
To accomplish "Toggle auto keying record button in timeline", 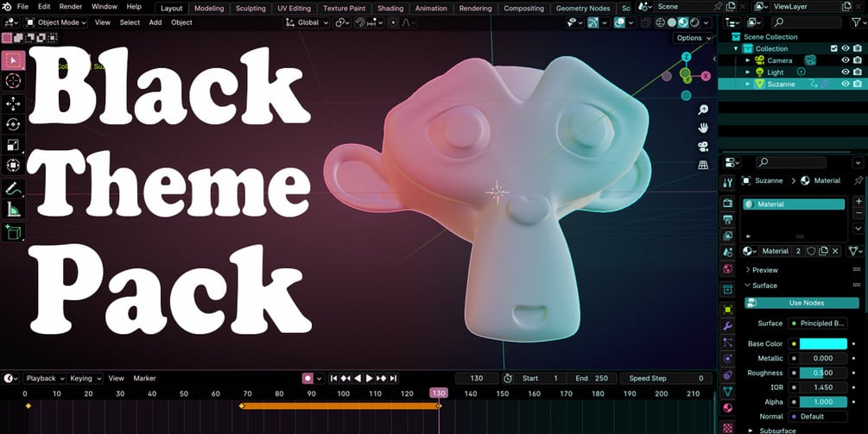I will pyautogui.click(x=307, y=378).
